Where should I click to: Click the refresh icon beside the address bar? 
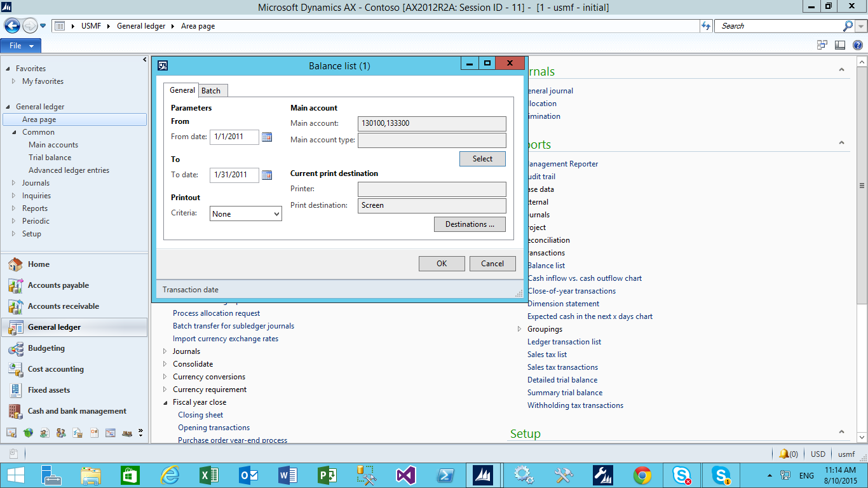point(706,26)
